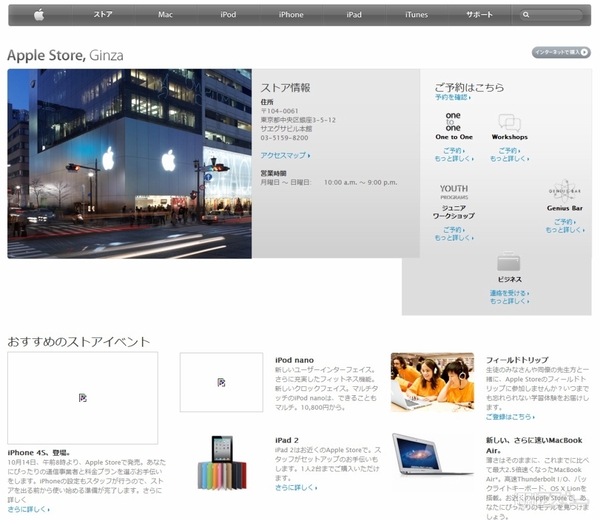Click the ビジネス briefcase icon

pyautogui.click(x=509, y=261)
